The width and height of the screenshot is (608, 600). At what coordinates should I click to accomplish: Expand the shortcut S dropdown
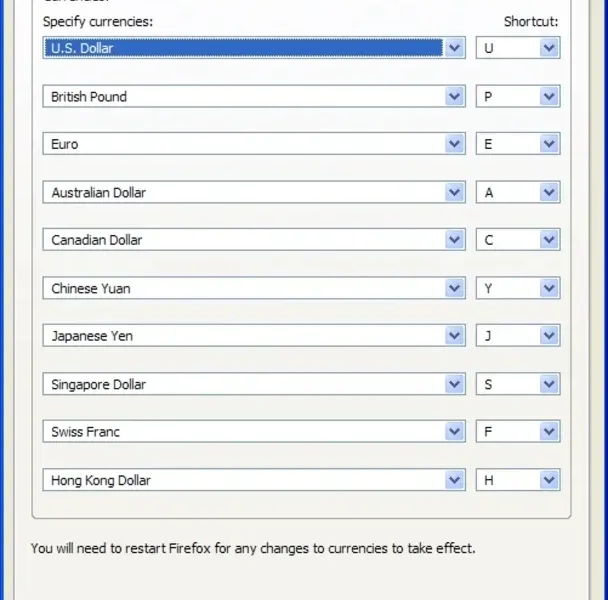549,384
